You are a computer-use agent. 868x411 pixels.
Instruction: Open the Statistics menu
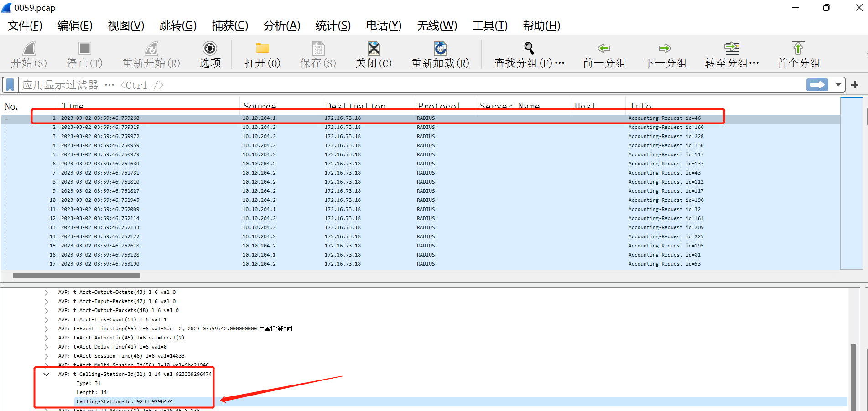(333, 26)
